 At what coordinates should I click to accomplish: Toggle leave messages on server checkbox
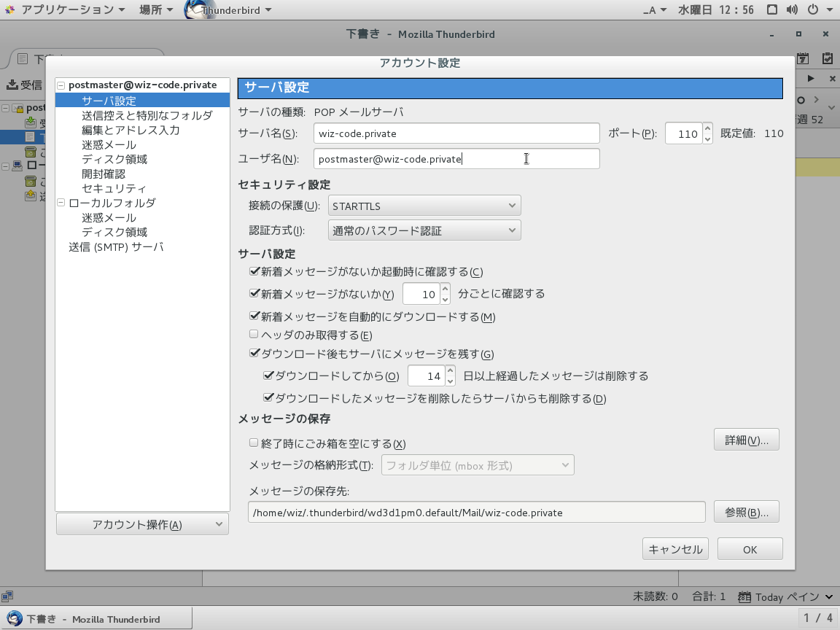(254, 354)
